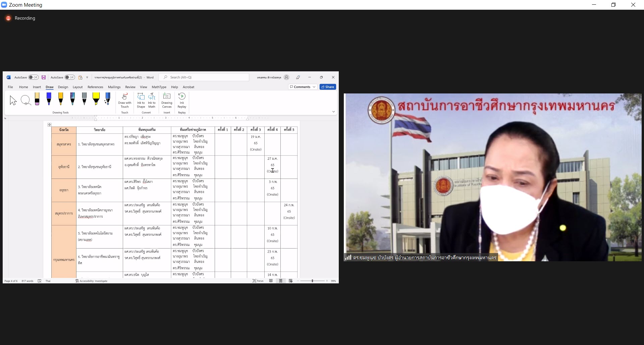Screen dimensions: 644x345
Task: Click the speaker's video tile
Action: point(492,177)
